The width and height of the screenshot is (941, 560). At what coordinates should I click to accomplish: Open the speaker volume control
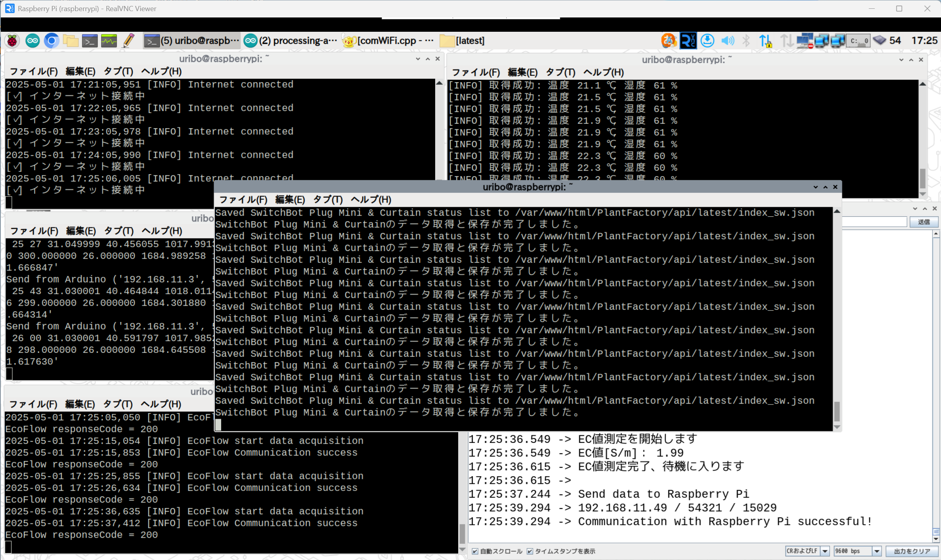tap(727, 40)
